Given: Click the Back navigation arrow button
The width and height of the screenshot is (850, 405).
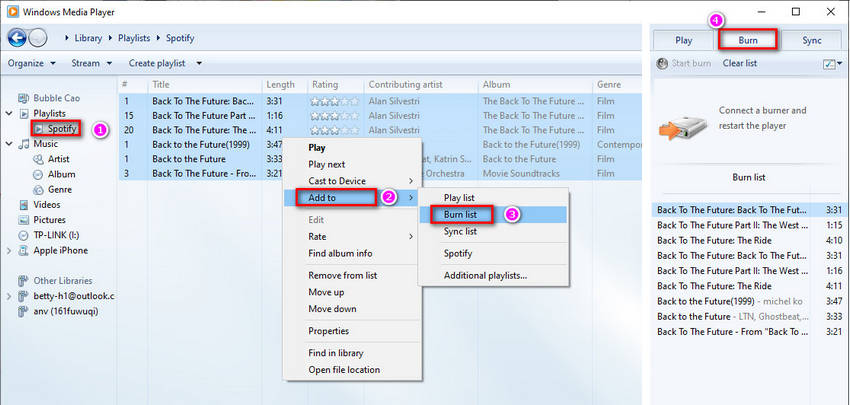Looking at the screenshot, I should point(17,38).
